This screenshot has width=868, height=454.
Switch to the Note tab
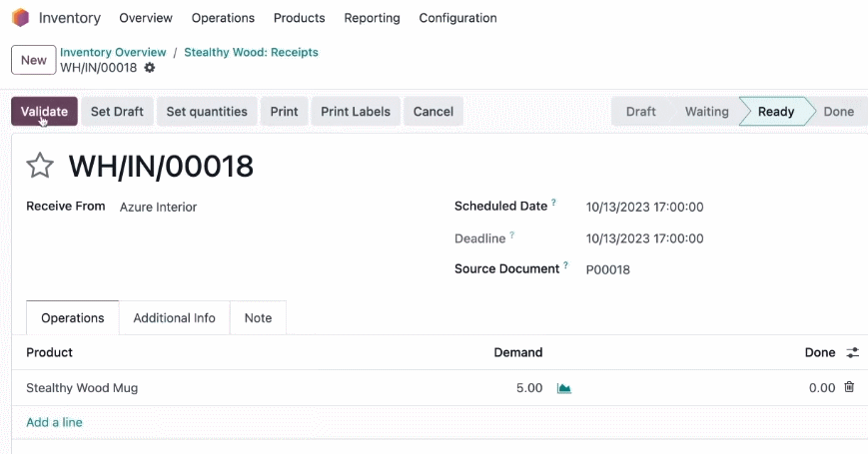(258, 318)
